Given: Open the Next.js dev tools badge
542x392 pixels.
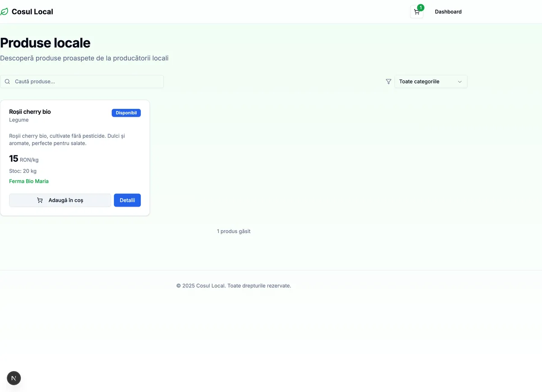Looking at the screenshot, I should (x=14, y=378).
